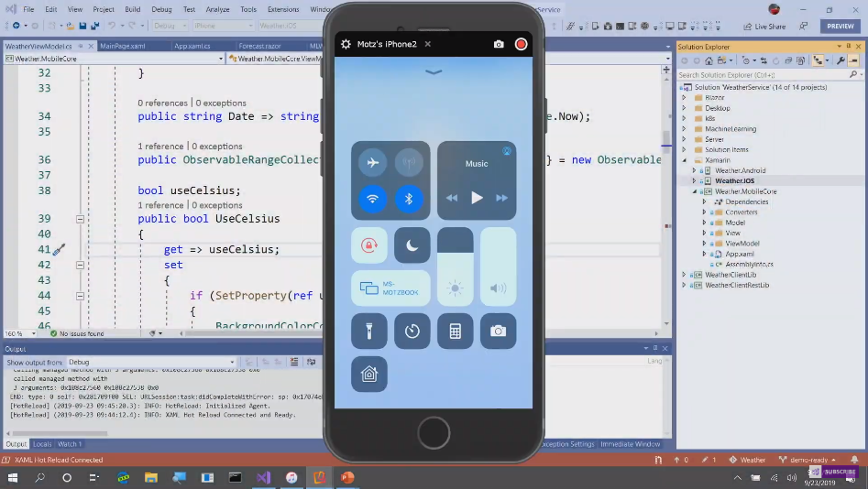Click the PREVIEW button
The image size is (868, 489).
click(x=841, y=26)
